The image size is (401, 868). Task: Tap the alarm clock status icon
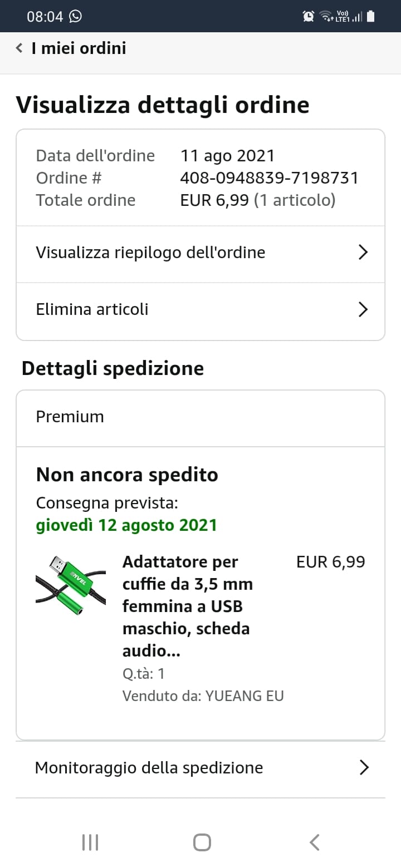309,16
